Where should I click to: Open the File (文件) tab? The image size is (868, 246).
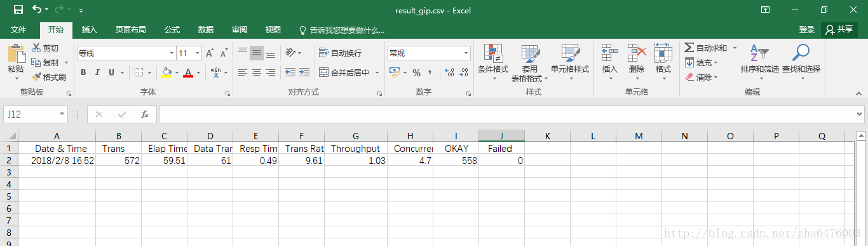(18, 30)
